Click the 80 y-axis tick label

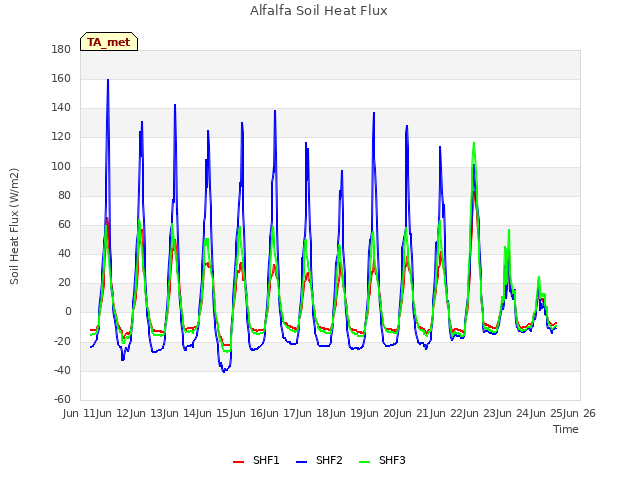click(x=64, y=195)
